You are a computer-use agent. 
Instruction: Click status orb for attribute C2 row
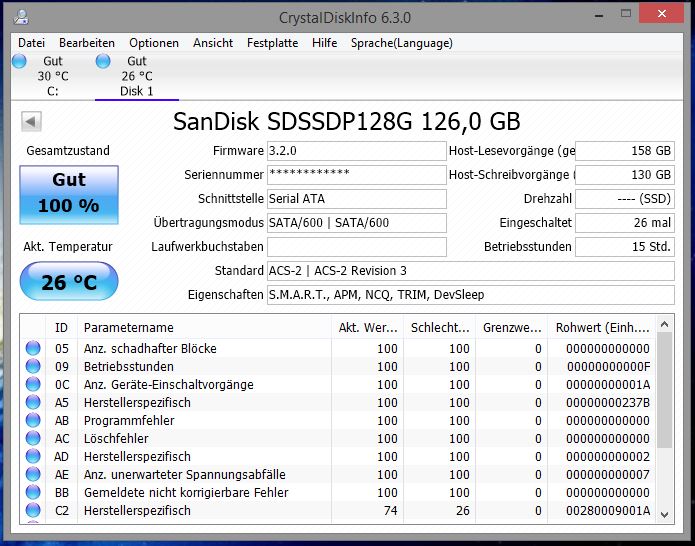(33, 510)
